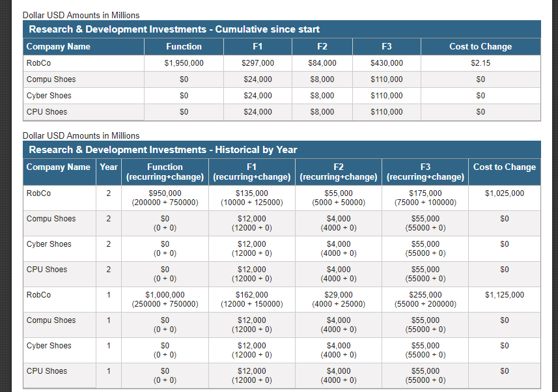Click the 'Year' column header
The width and height of the screenshot is (558, 392).
[109, 167]
